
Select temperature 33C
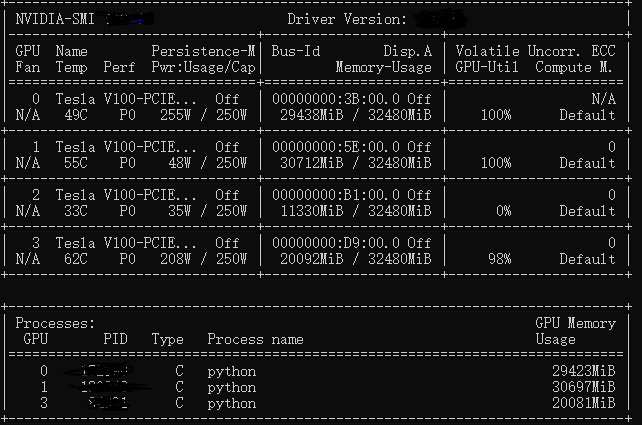coord(76,211)
